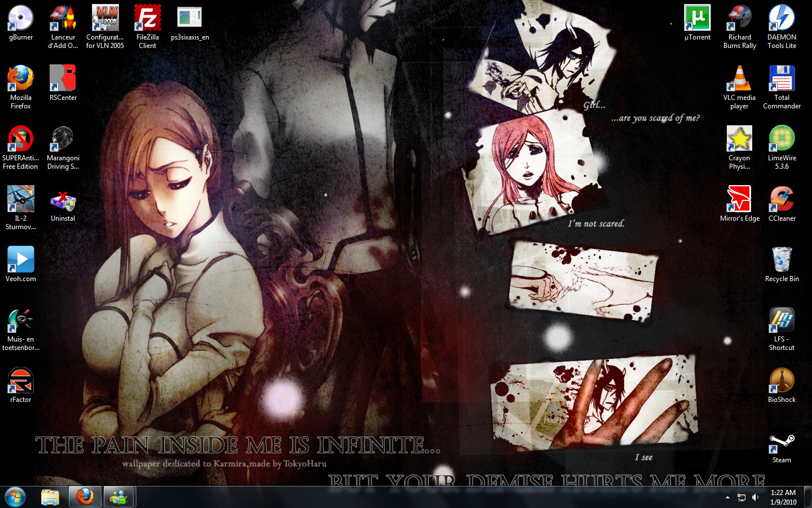The width and height of the screenshot is (812, 508).
Task: Switch to Firefox on the taskbar
Action: click(85, 497)
